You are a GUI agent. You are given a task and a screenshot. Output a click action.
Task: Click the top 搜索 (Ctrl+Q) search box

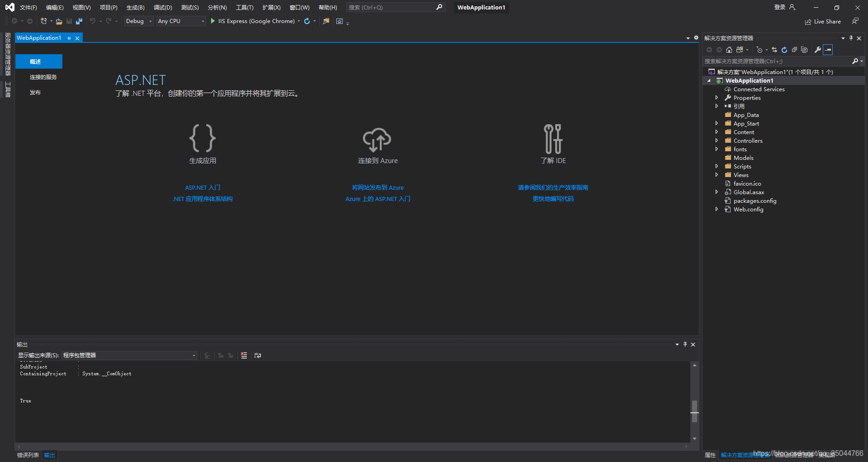click(x=396, y=8)
